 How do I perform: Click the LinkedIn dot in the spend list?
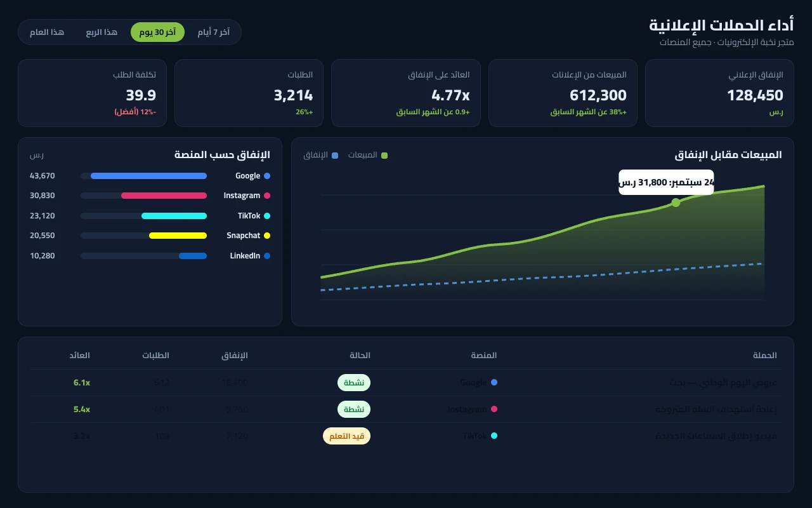(267, 256)
